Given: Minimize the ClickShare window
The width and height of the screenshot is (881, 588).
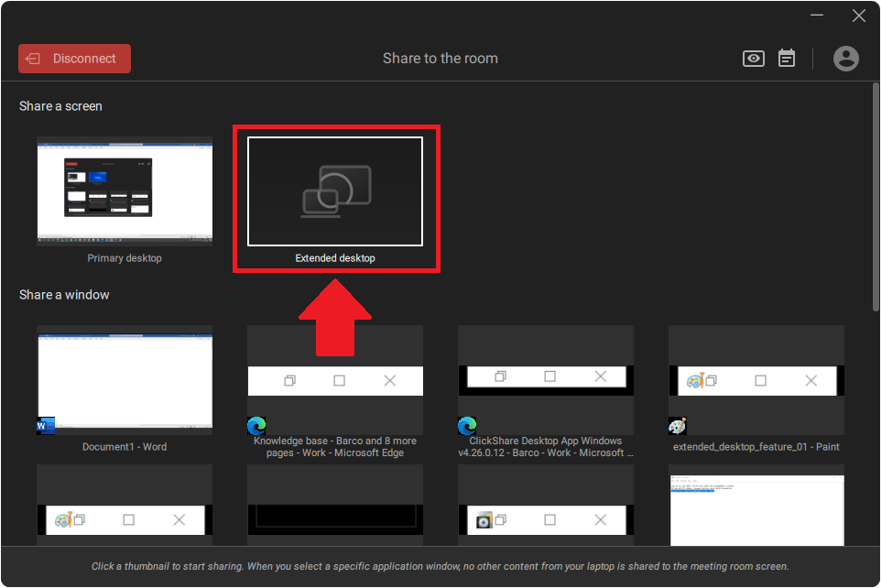Looking at the screenshot, I should pos(816,16).
